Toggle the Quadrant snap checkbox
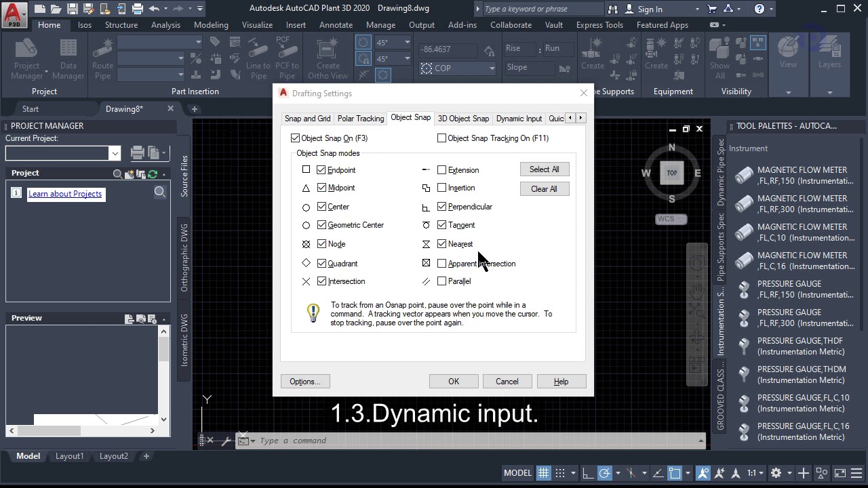Image resolution: width=868 pixels, height=488 pixels. click(321, 263)
